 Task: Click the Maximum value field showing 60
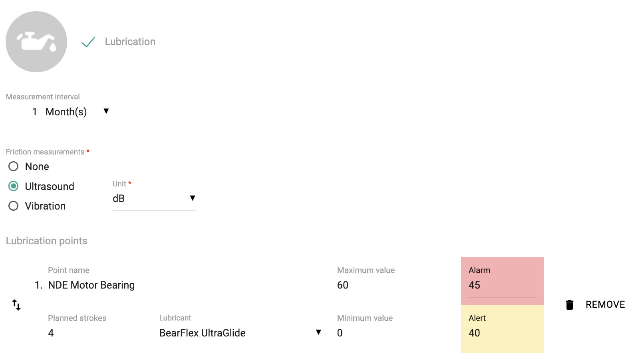pyautogui.click(x=391, y=285)
